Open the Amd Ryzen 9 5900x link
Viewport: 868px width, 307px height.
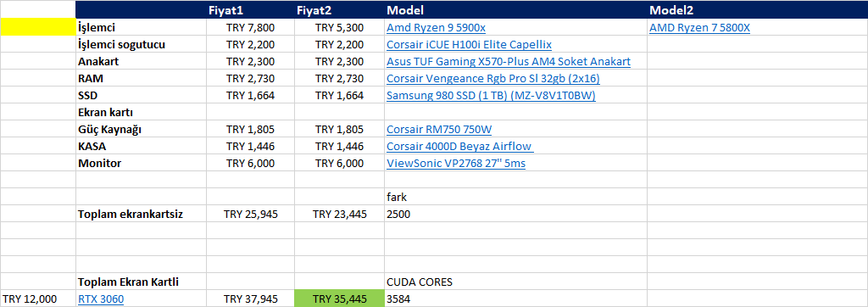(437, 28)
